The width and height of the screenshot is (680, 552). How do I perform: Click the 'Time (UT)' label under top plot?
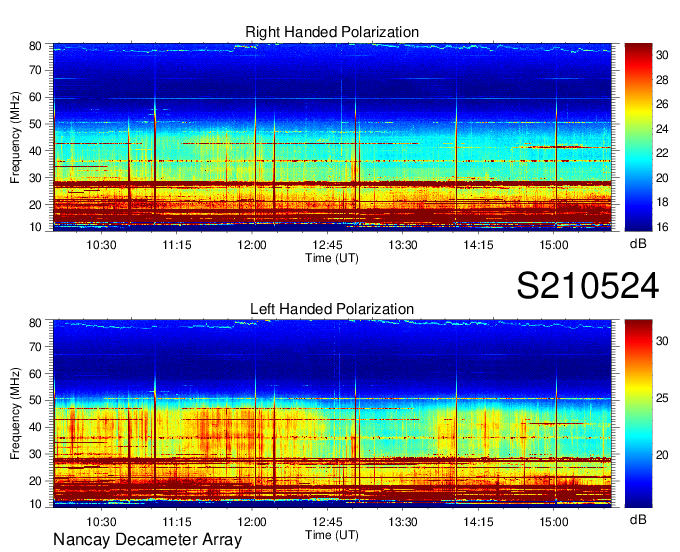tap(332, 258)
